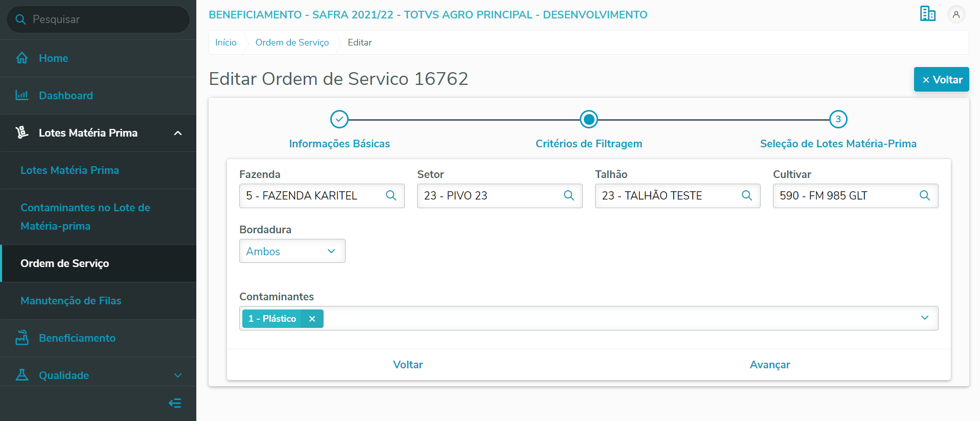Viewport: 980px width, 421px height.
Task: Click the Avançar button
Action: click(x=769, y=365)
